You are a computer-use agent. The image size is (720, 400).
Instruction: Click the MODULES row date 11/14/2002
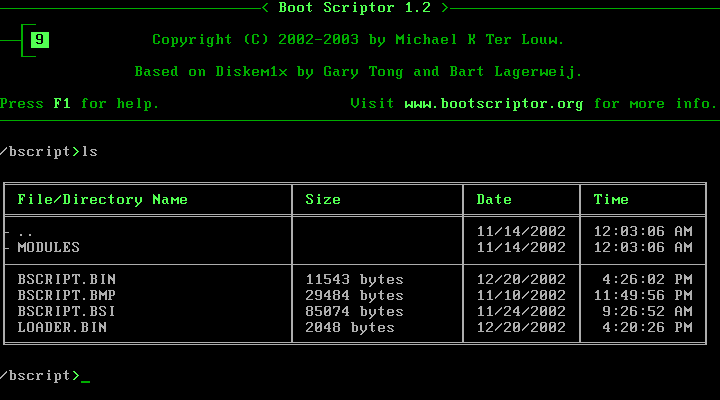(521, 248)
